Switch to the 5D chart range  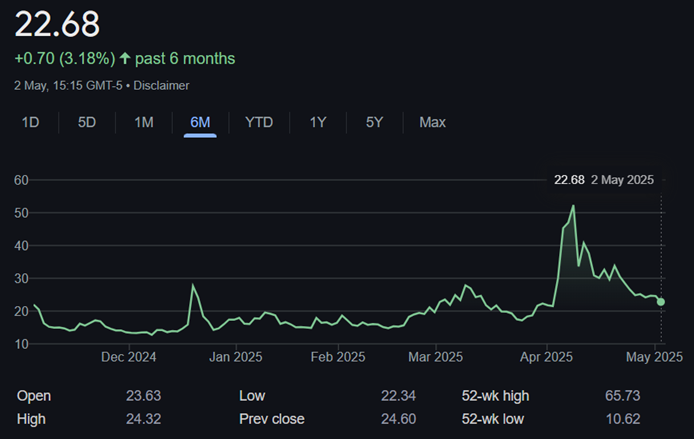pyautogui.click(x=87, y=122)
